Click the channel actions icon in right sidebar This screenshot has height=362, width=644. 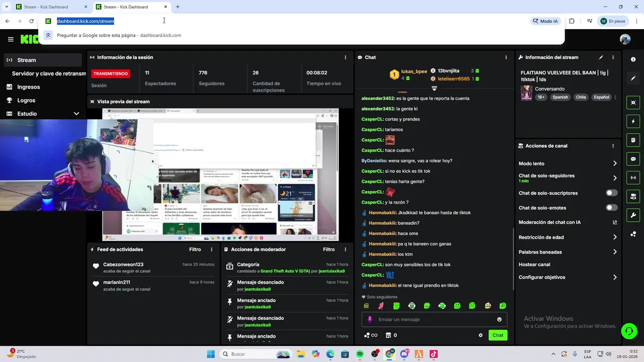[633, 196]
